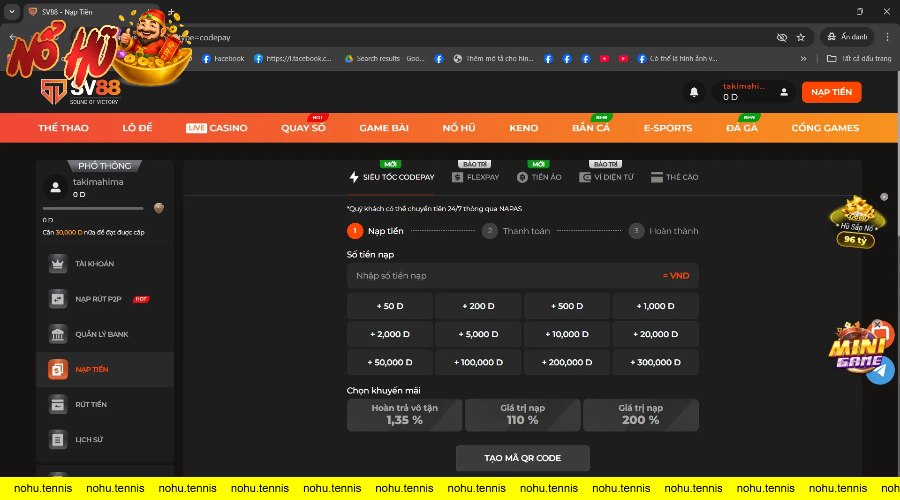900x500 pixels.
Task: Click the Rút Tiền sidebar icon
Action: click(x=58, y=404)
